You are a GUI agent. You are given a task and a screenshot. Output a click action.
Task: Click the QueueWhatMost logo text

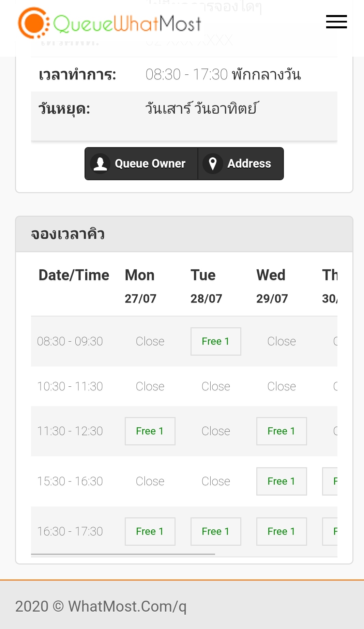pyautogui.click(x=127, y=24)
